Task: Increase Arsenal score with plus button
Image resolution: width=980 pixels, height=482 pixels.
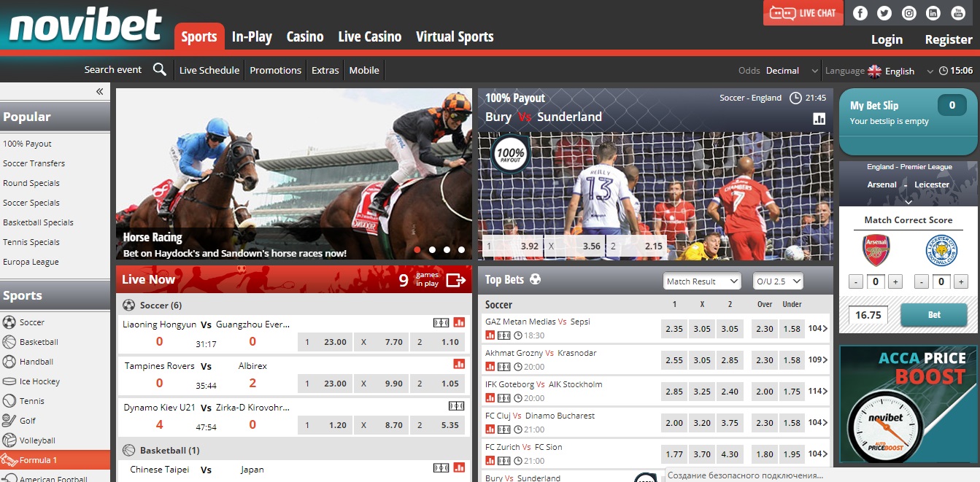Action: point(897,281)
